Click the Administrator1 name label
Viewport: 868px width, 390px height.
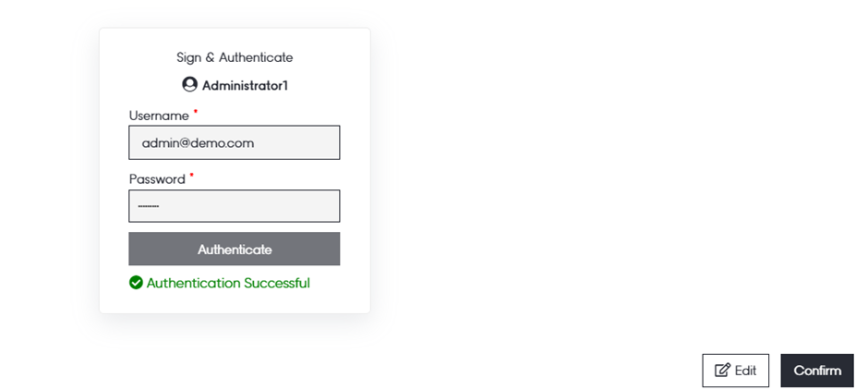pyautogui.click(x=246, y=86)
